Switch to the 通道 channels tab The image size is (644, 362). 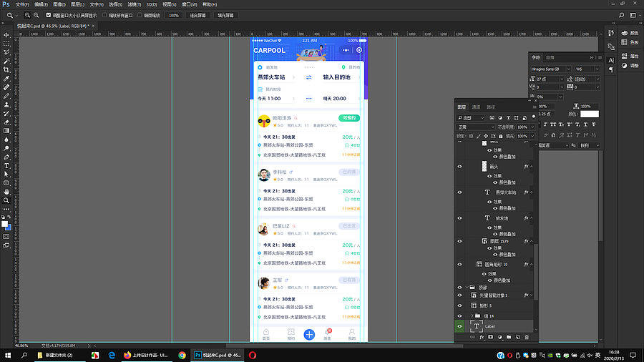pyautogui.click(x=476, y=107)
